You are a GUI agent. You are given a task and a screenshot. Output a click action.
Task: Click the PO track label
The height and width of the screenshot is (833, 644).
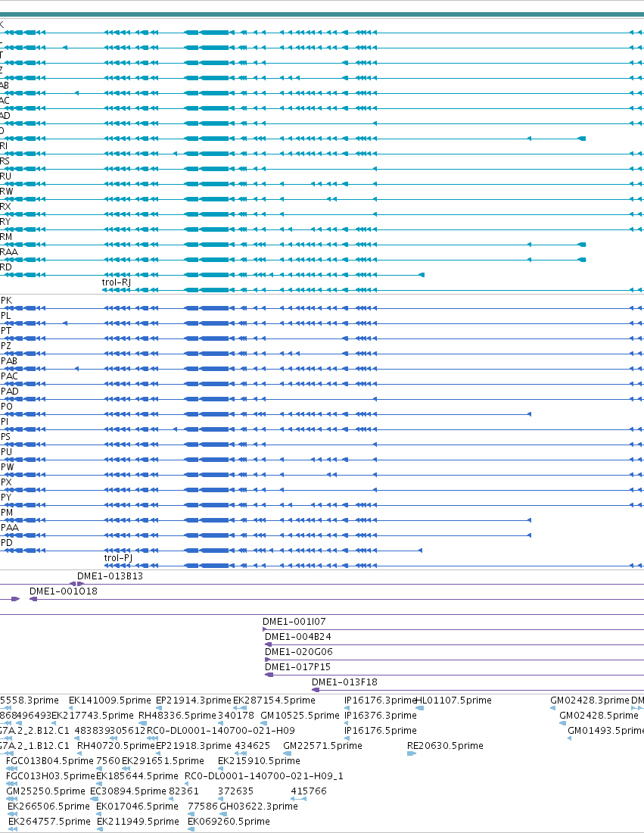(x=7, y=407)
